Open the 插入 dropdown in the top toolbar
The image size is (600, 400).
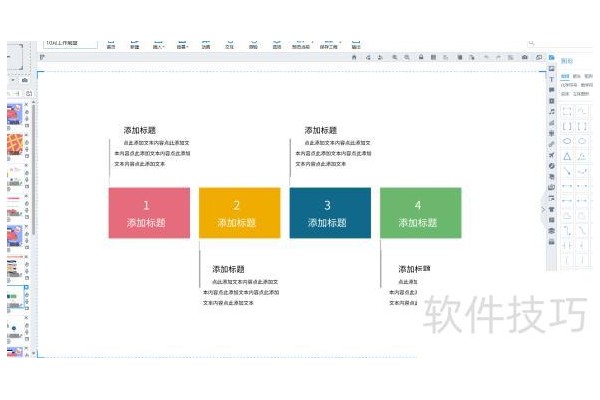pyautogui.click(x=158, y=44)
